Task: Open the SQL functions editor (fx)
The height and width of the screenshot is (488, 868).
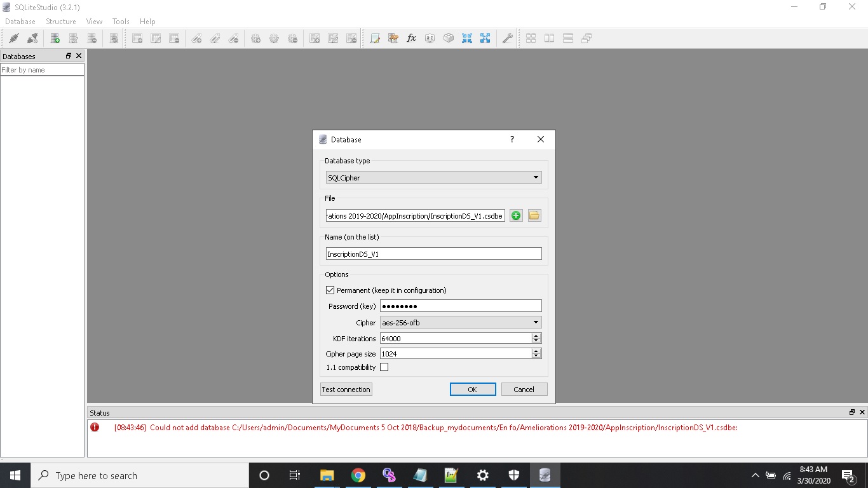Action: tap(411, 38)
